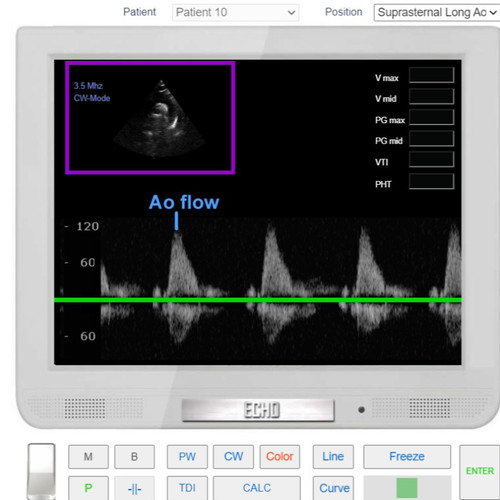Click the V mid value field
Viewport: 500px width, 500px height.
coord(431,96)
